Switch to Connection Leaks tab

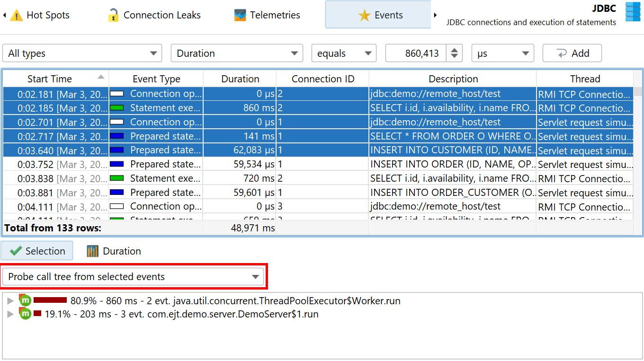click(154, 15)
